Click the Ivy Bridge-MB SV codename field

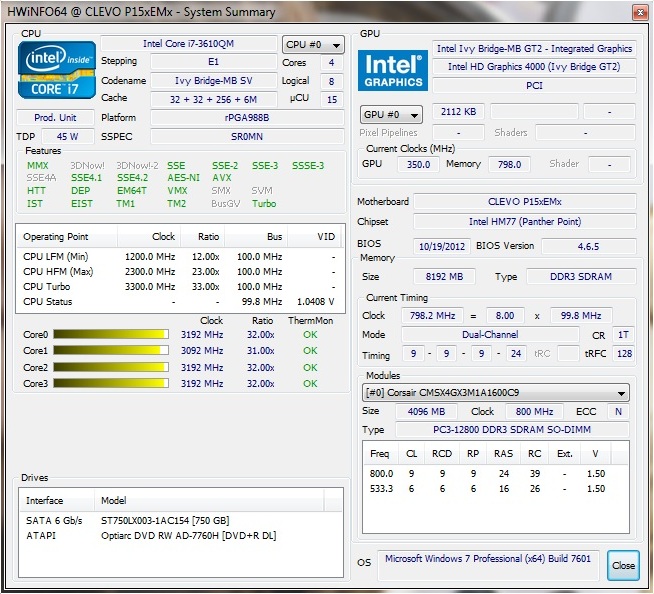pos(214,81)
